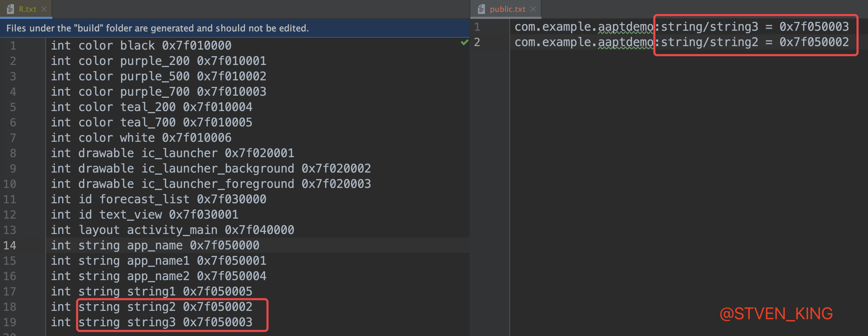The image size is (868, 336).
Task: Click line 'int string app_name 0x7f050000'
Action: tap(155, 245)
